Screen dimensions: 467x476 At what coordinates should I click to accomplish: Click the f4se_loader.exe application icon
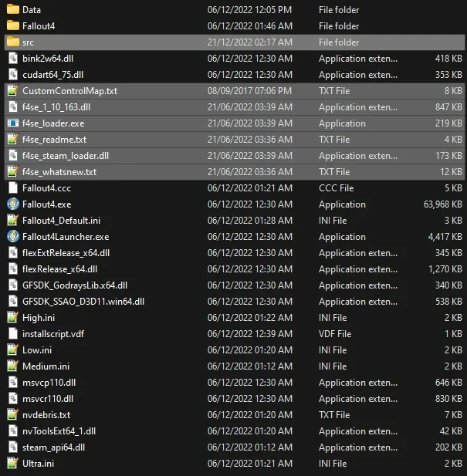12,123
